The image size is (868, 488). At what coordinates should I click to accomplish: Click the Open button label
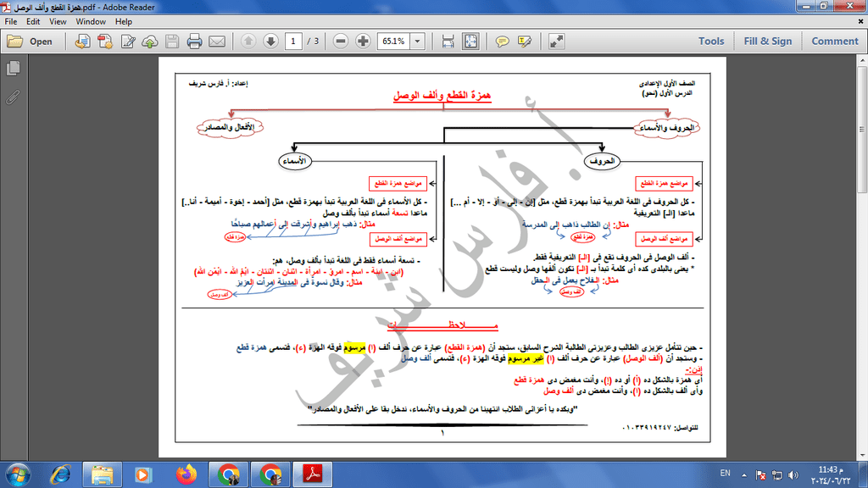(x=41, y=42)
